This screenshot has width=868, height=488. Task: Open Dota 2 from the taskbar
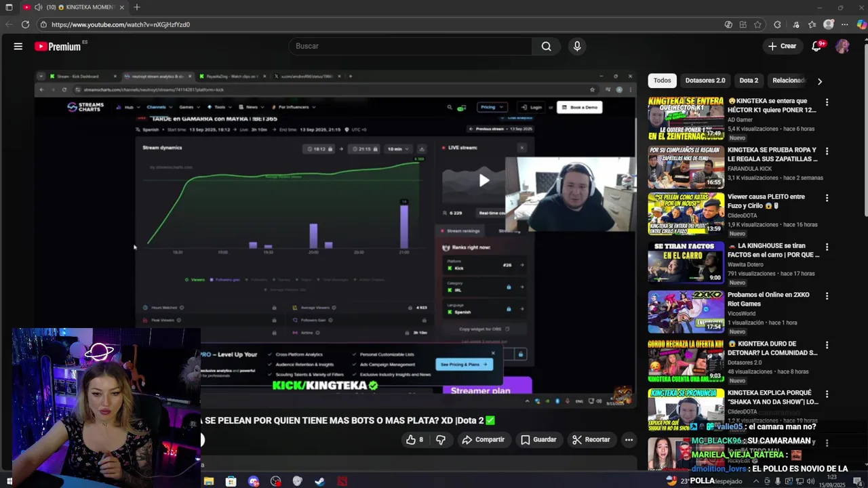(342, 481)
